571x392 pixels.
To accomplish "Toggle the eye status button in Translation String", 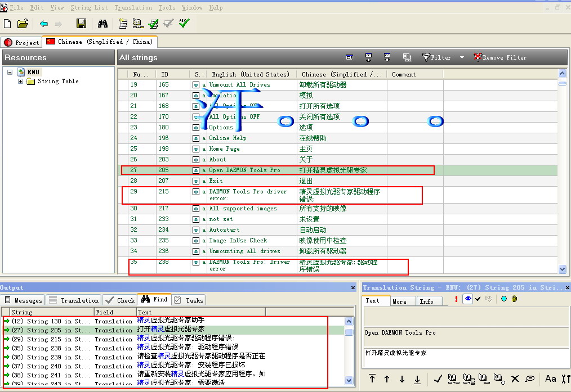I will 467,299.
